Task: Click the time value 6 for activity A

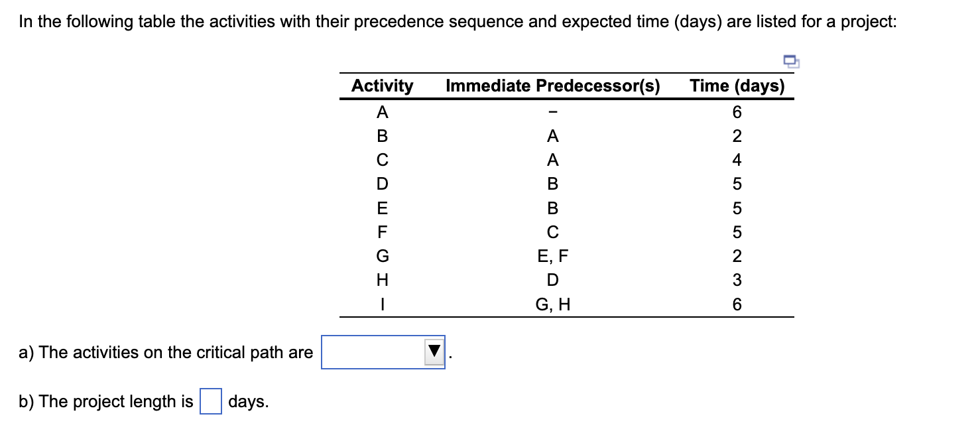Action: tap(735, 112)
